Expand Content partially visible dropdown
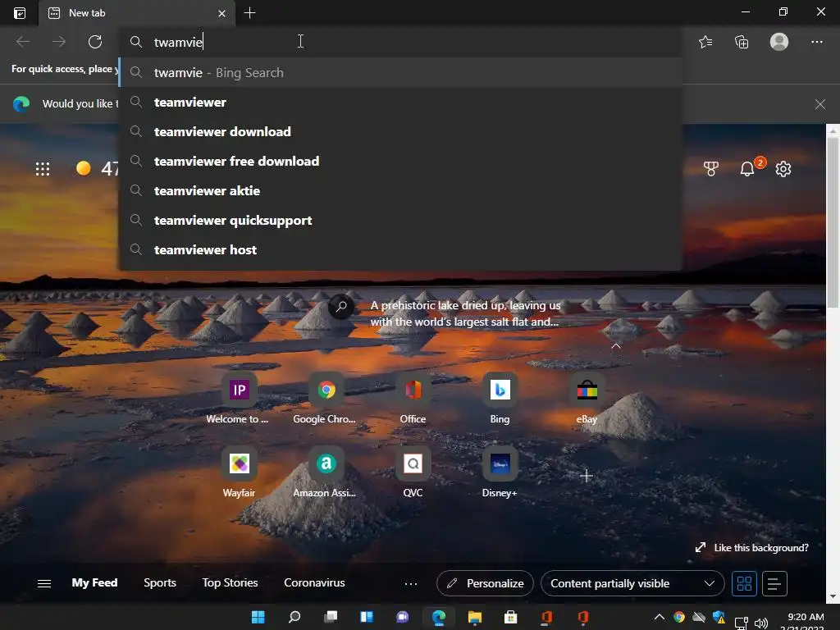This screenshot has height=630, width=840. [632, 583]
